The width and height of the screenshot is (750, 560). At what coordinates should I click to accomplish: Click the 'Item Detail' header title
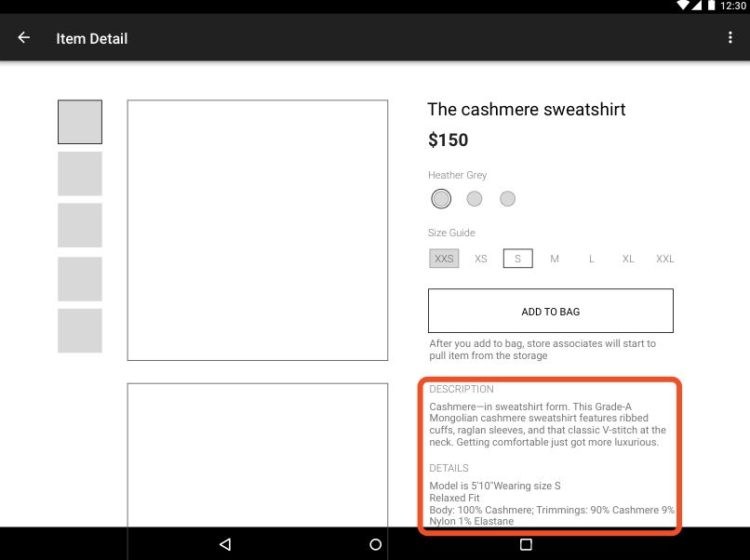click(92, 38)
